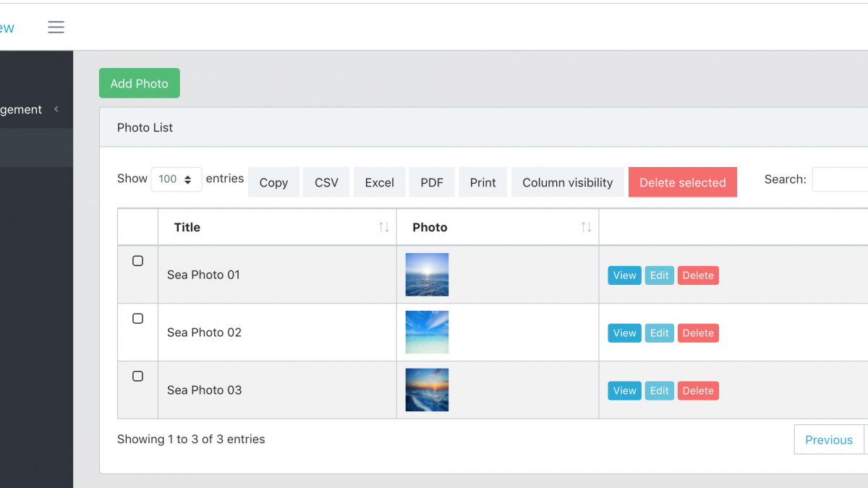
Task: Export the table to Excel
Action: click(379, 182)
